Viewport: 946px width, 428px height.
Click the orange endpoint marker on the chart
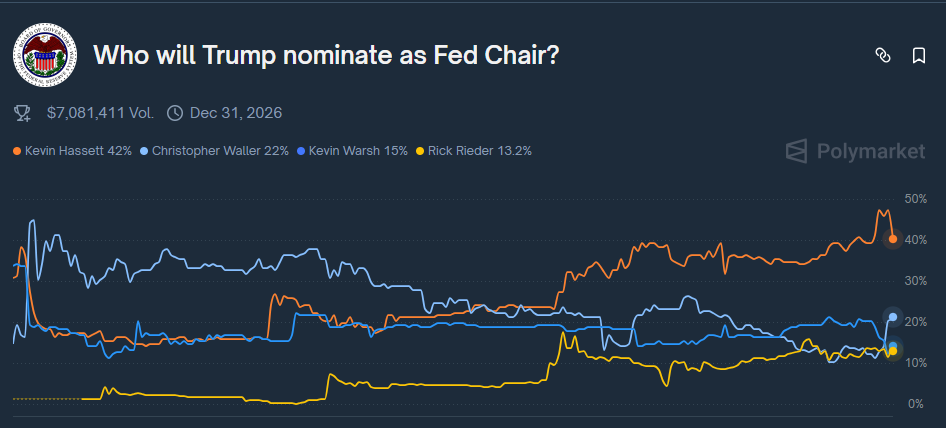tap(893, 239)
